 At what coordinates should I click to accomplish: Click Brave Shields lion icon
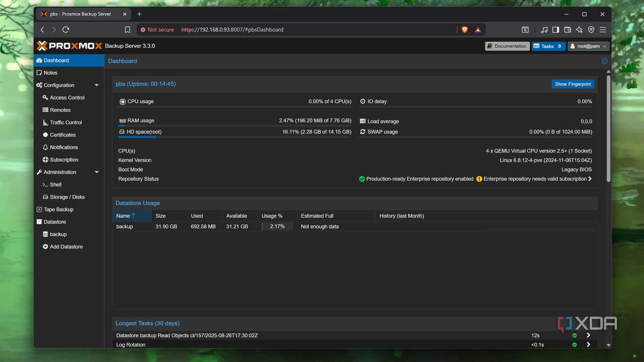(x=465, y=30)
